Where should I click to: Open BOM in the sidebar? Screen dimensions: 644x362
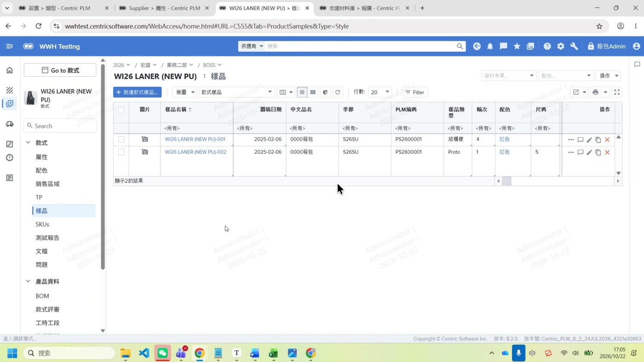(x=42, y=296)
